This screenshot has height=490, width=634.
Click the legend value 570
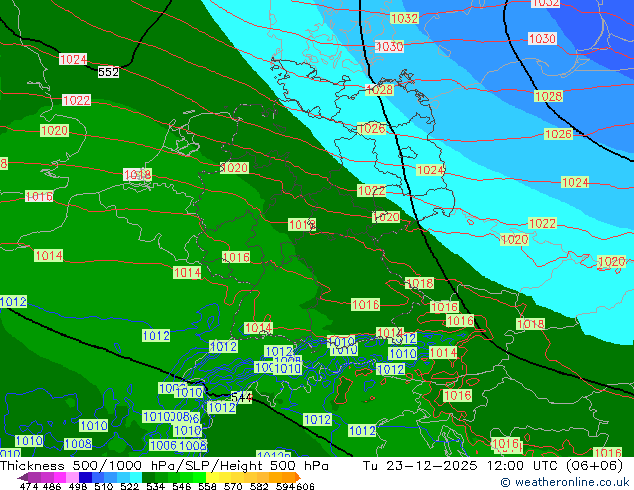click(x=233, y=486)
